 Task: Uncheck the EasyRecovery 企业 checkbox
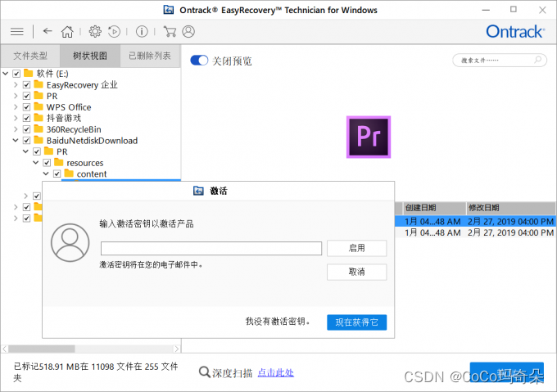point(27,85)
